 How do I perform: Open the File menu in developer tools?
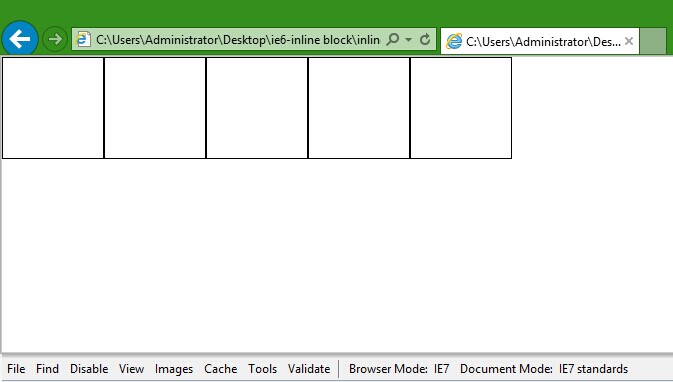16,369
